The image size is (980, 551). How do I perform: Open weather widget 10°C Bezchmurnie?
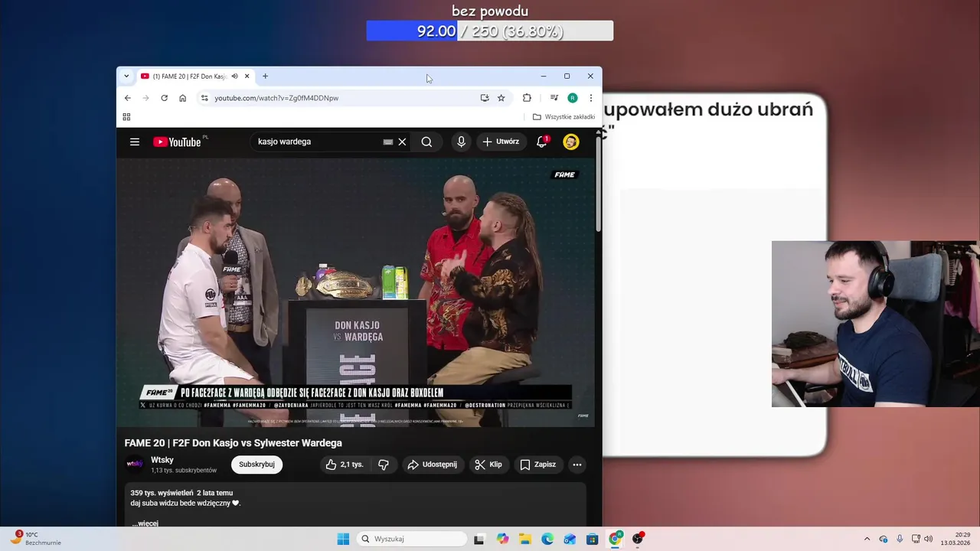click(35, 539)
